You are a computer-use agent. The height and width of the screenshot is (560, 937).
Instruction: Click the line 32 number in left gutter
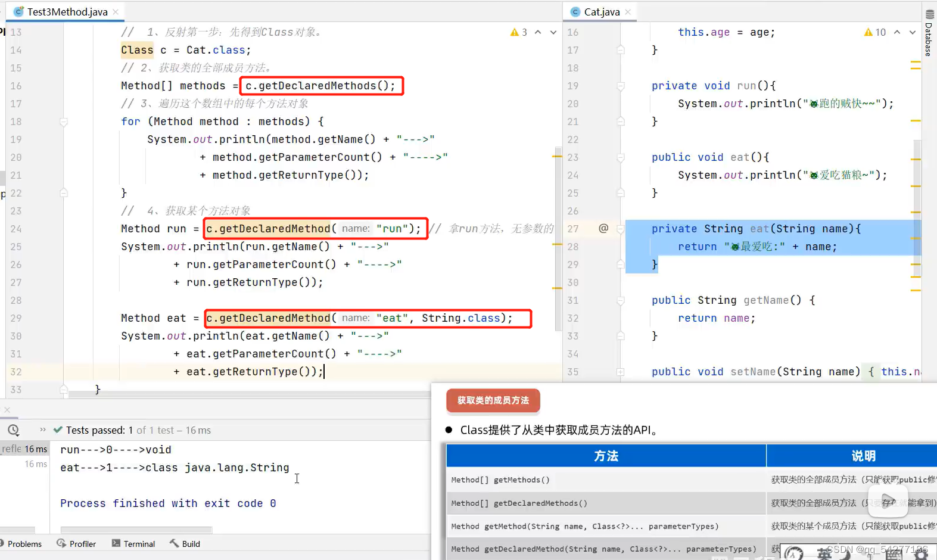click(16, 372)
